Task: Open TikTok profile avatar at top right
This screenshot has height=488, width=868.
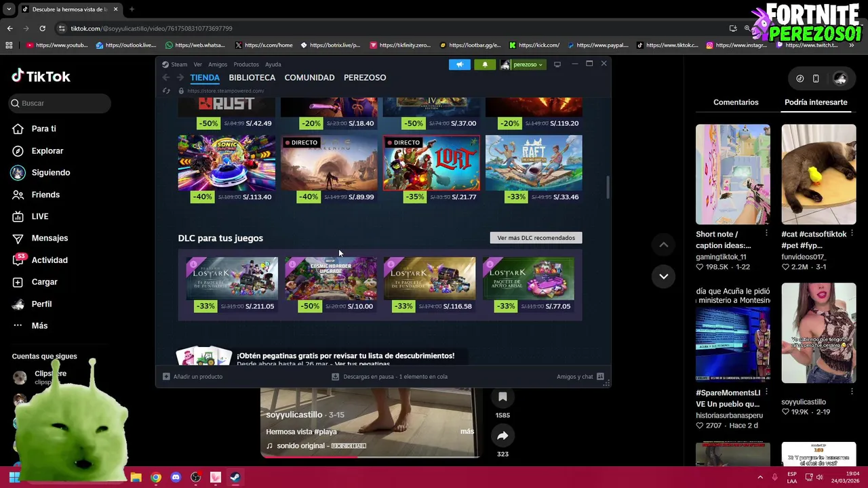Action: 840,79
